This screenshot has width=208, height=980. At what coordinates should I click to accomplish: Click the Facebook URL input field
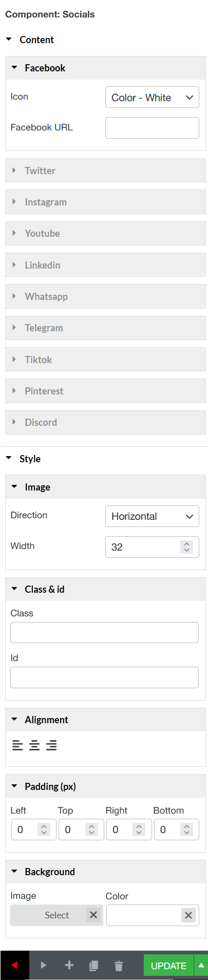point(152,128)
